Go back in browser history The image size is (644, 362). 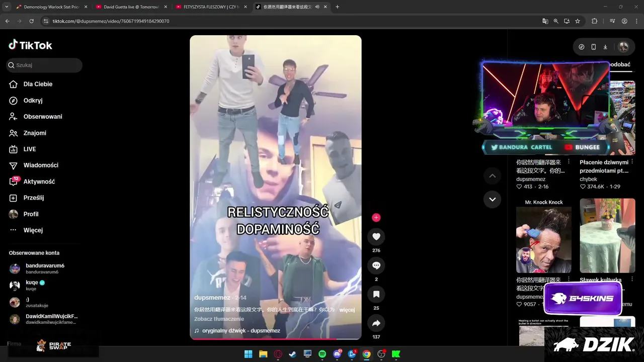[x=7, y=21]
